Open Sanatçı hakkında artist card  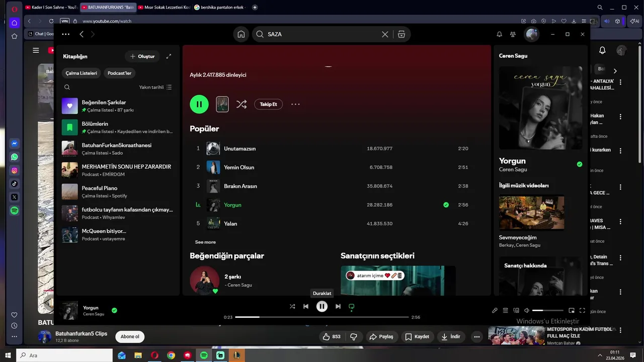pyautogui.click(x=540, y=276)
